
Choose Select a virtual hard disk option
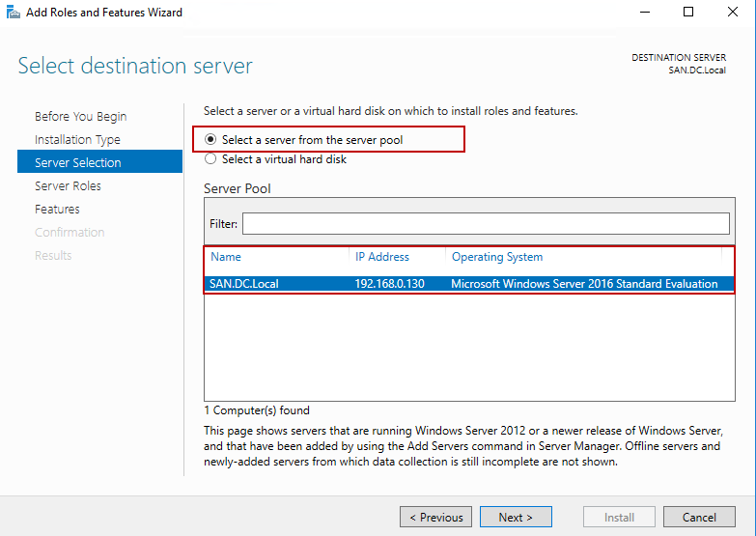click(210, 159)
